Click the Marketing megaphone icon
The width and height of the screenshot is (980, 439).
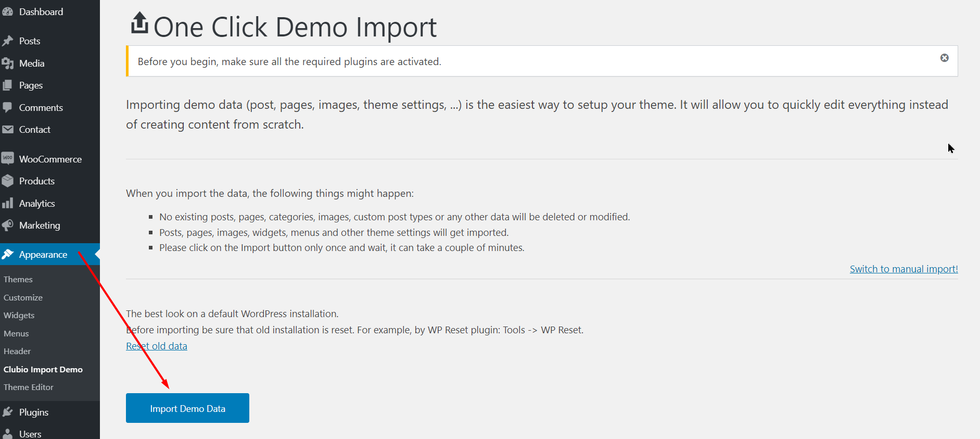tap(8, 225)
